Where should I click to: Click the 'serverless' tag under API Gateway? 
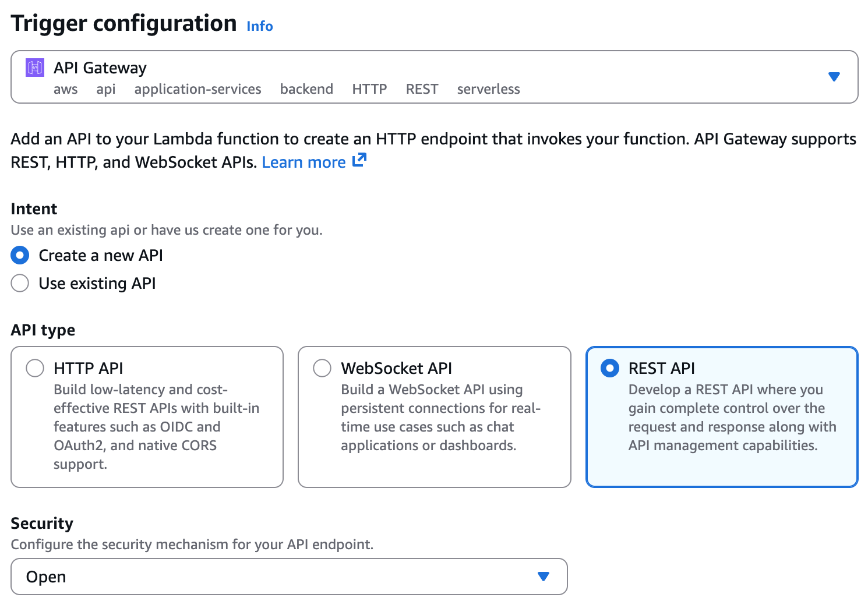[488, 89]
